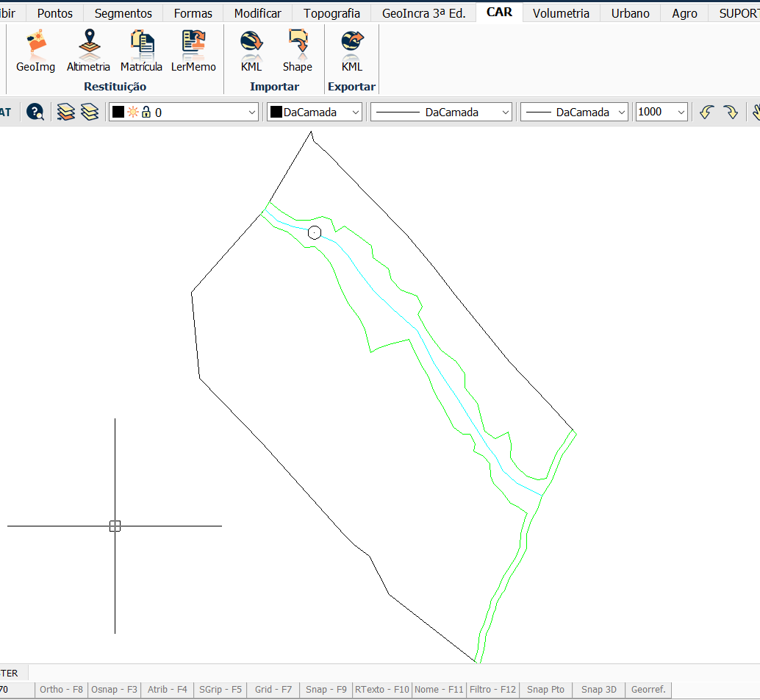This screenshot has height=700, width=760.
Task: Click the Altimetria tool icon
Action: point(88,51)
